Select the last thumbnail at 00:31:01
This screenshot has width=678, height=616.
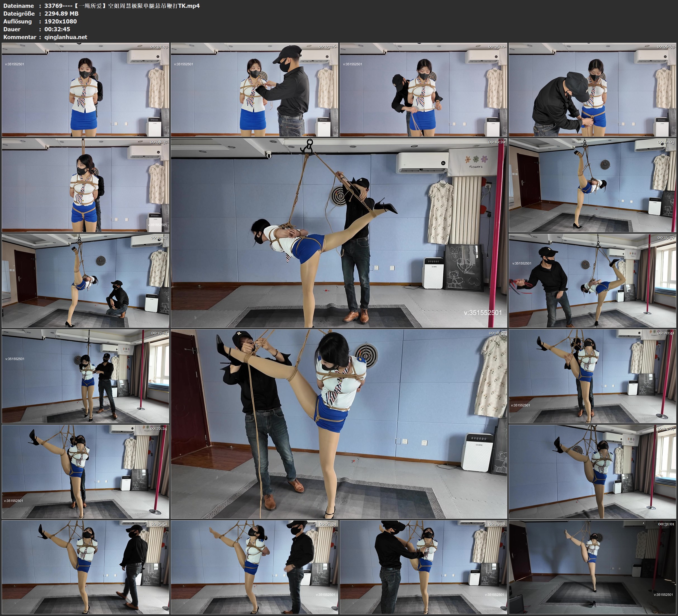(592, 567)
